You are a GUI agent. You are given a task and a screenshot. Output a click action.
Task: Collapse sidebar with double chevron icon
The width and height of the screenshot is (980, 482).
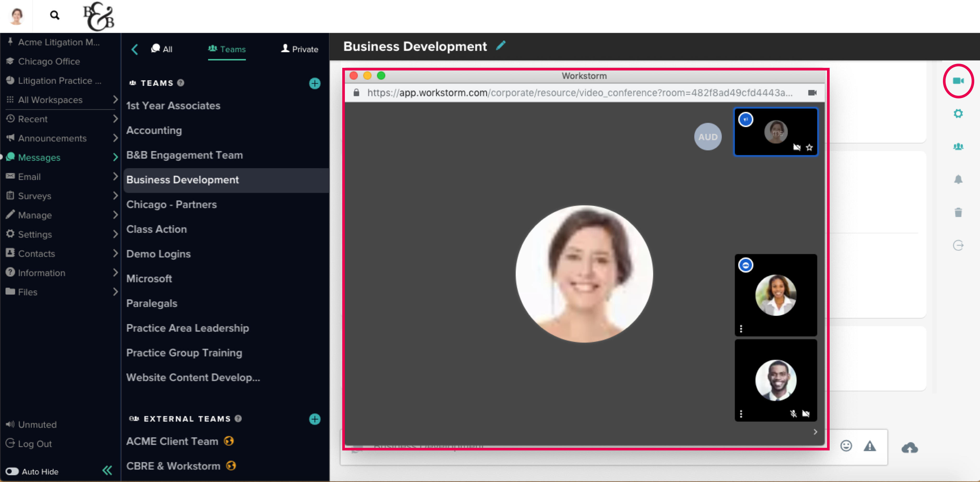[107, 471]
